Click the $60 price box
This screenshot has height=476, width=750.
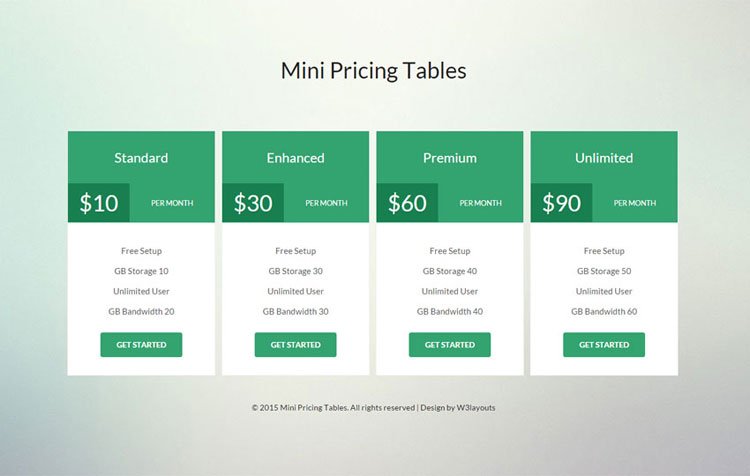(x=407, y=203)
